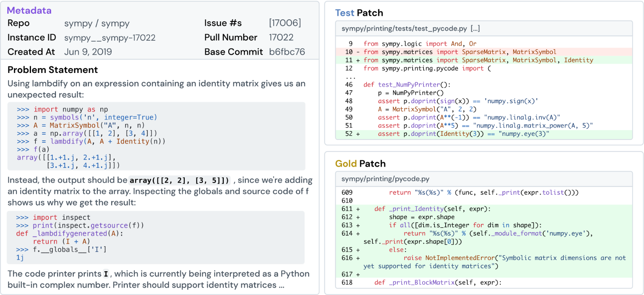Select the Base Commit hash b6fbc76
This screenshot has height=295, width=644.
tap(287, 52)
